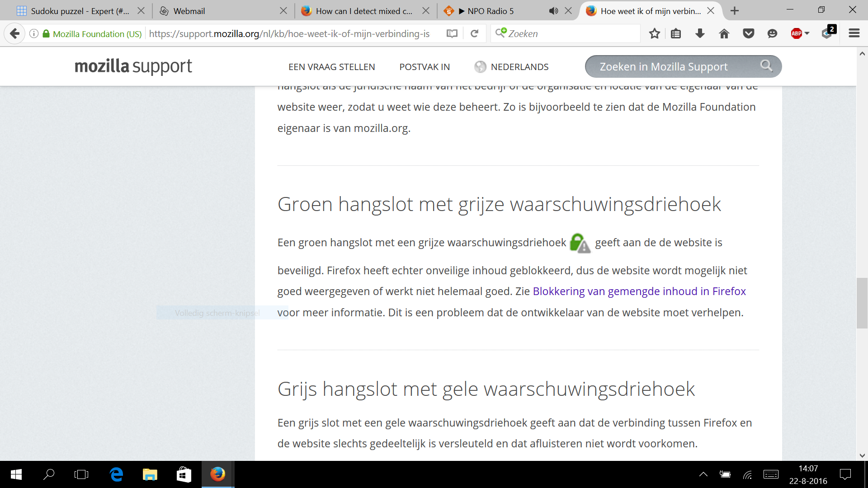The width and height of the screenshot is (868, 488).
Task: Show hidden system tray icons
Action: [x=703, y=474]
